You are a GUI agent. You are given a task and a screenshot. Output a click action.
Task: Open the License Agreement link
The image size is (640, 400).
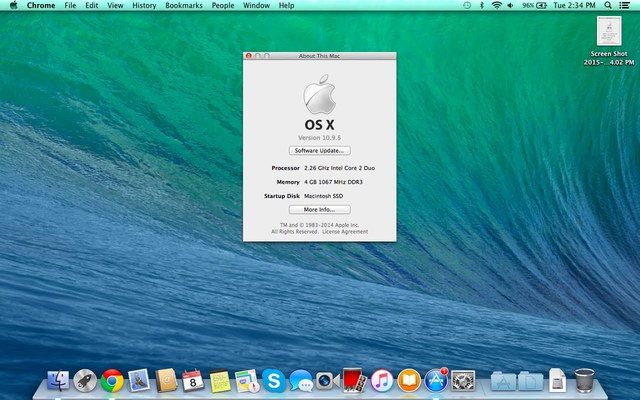pos(345,231)
